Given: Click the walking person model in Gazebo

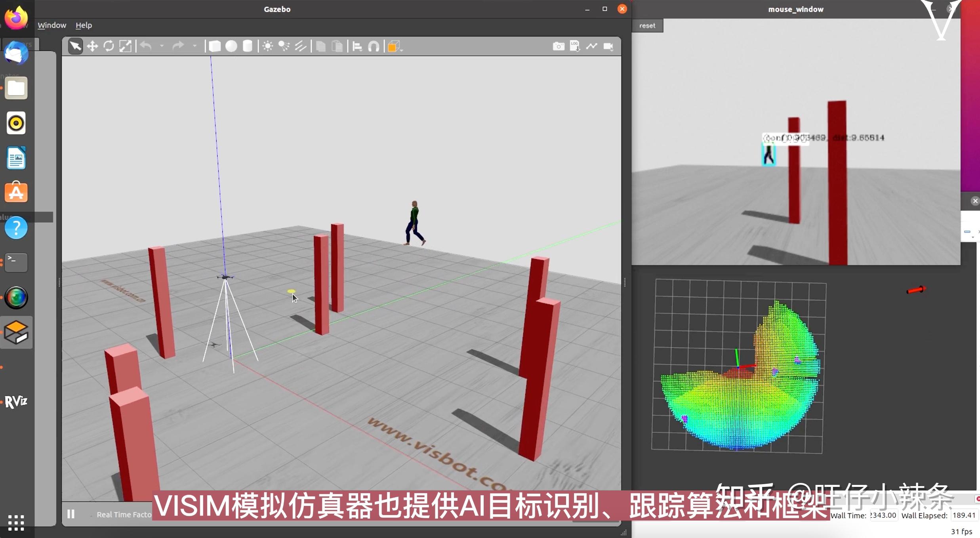Looking at the screenshot, I should pos(414,223).
